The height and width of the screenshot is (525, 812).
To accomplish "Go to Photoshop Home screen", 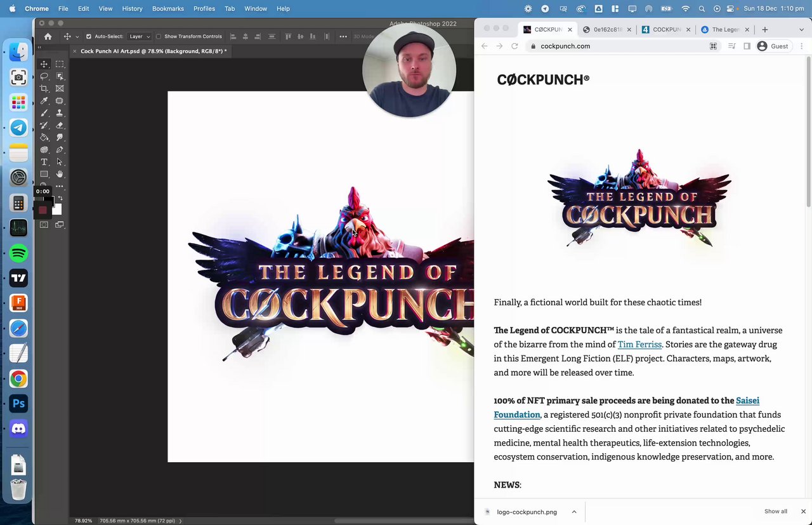I will [48, 37].
